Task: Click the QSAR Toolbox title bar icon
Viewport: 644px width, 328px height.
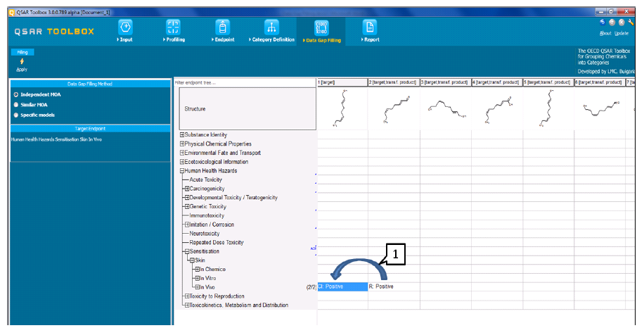Action: pos(11,13)
